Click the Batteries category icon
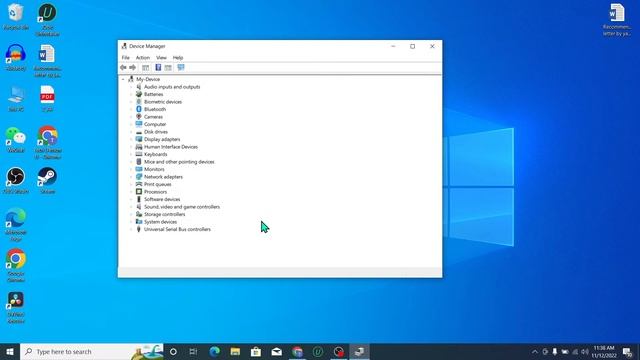 coord(139,94)
